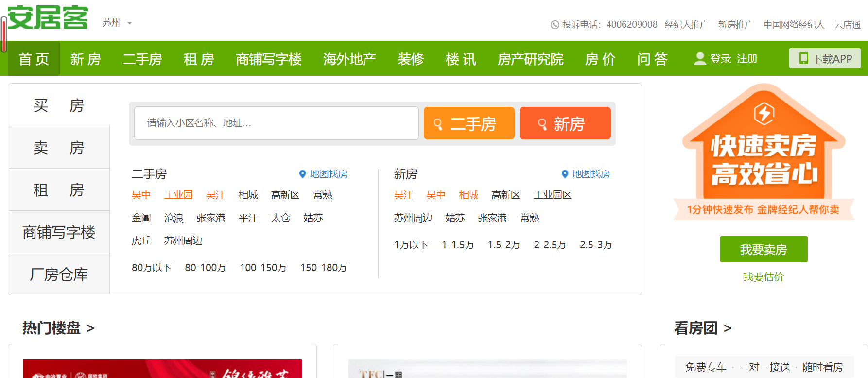Screen dimensions: 868x378
Task: Open 地图找房 under the 二手房 section
Action: click(323, 174)
